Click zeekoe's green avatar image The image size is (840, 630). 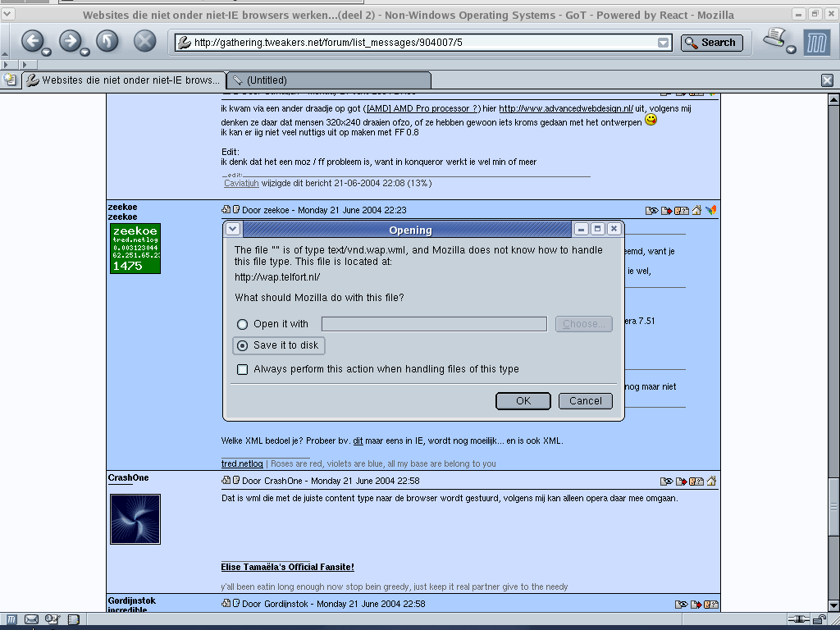[135, 249]
